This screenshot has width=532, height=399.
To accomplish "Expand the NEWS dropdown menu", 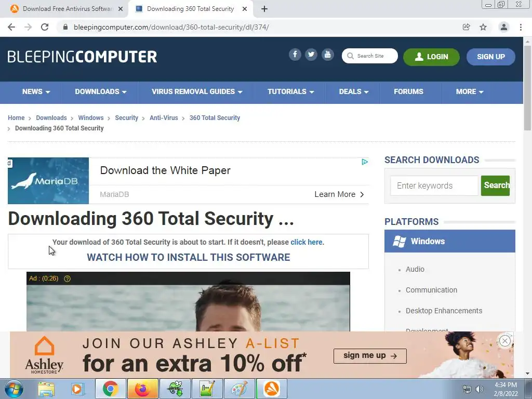I will [x=36, y=91].
